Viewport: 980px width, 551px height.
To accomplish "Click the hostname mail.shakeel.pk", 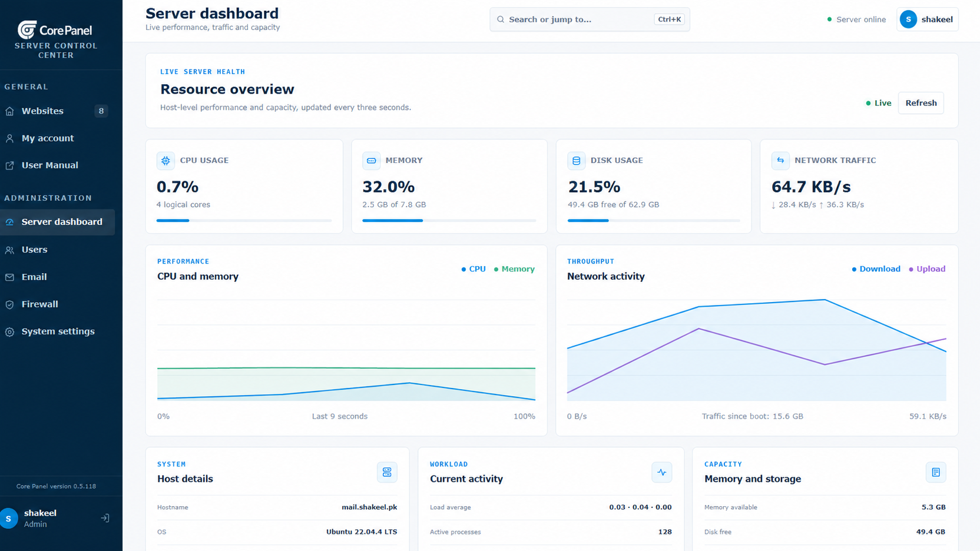I will [x=369, y=507].
